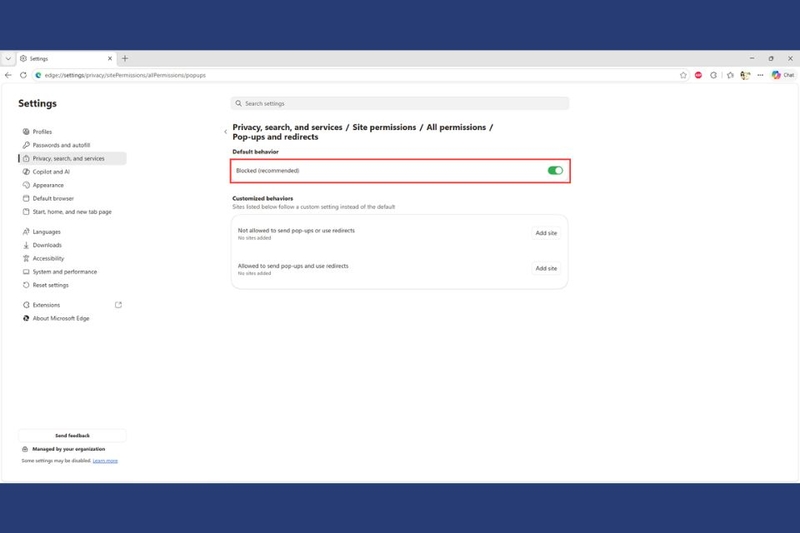Open Start, home, and new tab page
Screen dimensions: 800x533
pyautogui.click(x=72, y=212)
